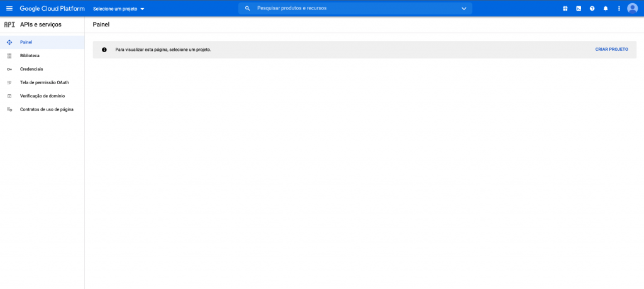The image size is (644, 289).
Task: Expand the 'Selecione um projeto' project selector
Action: pos(118,9)
